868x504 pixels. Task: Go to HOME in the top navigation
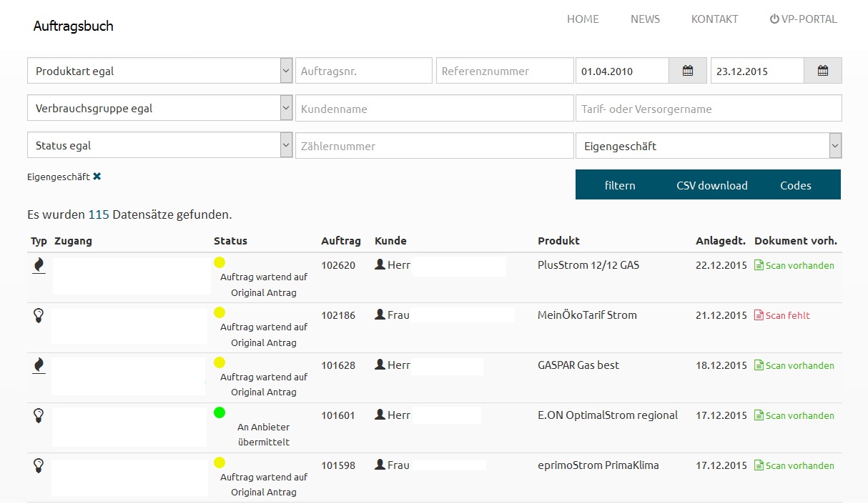583,19
